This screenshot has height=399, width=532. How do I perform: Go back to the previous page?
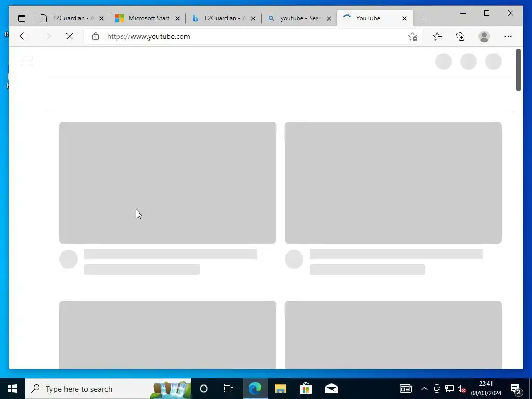(x=24, y=36)
